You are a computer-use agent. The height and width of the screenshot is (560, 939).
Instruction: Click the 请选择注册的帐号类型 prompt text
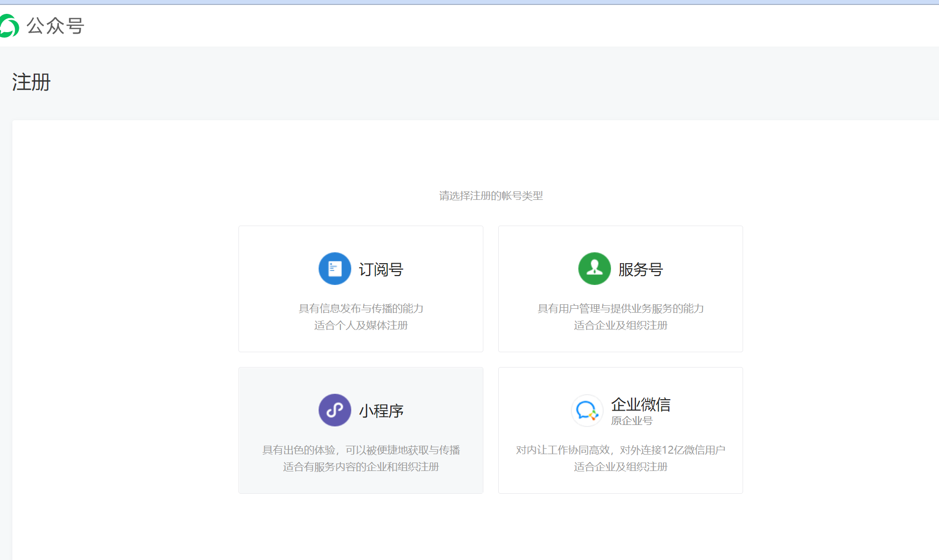(491, 196)
